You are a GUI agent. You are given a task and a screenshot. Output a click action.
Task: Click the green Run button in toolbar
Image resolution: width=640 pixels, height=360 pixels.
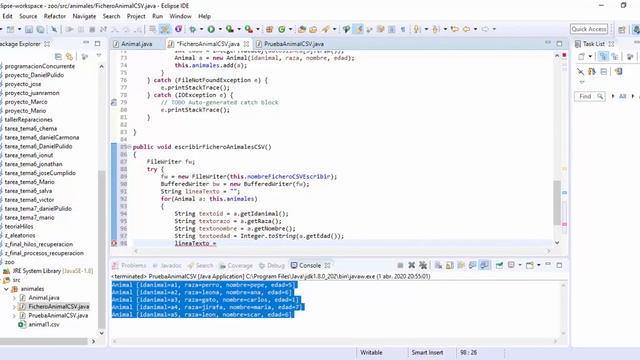[211, 29]
